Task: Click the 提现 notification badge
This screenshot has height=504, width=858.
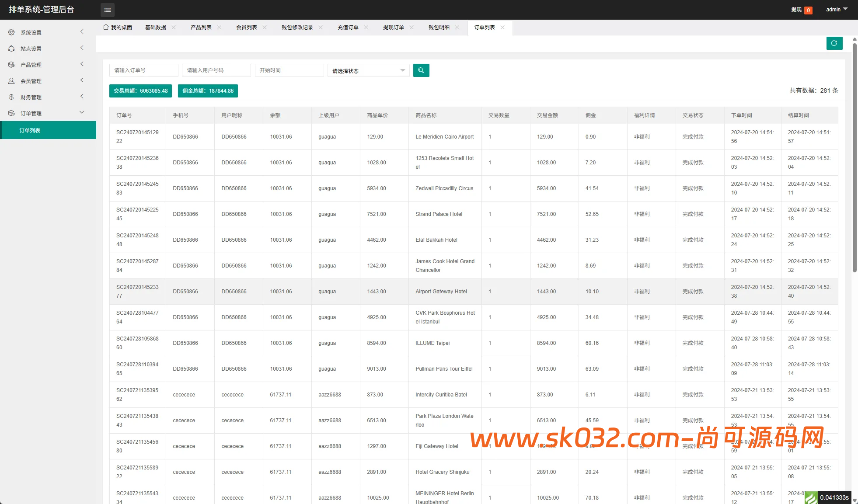Action: (808, 10)
